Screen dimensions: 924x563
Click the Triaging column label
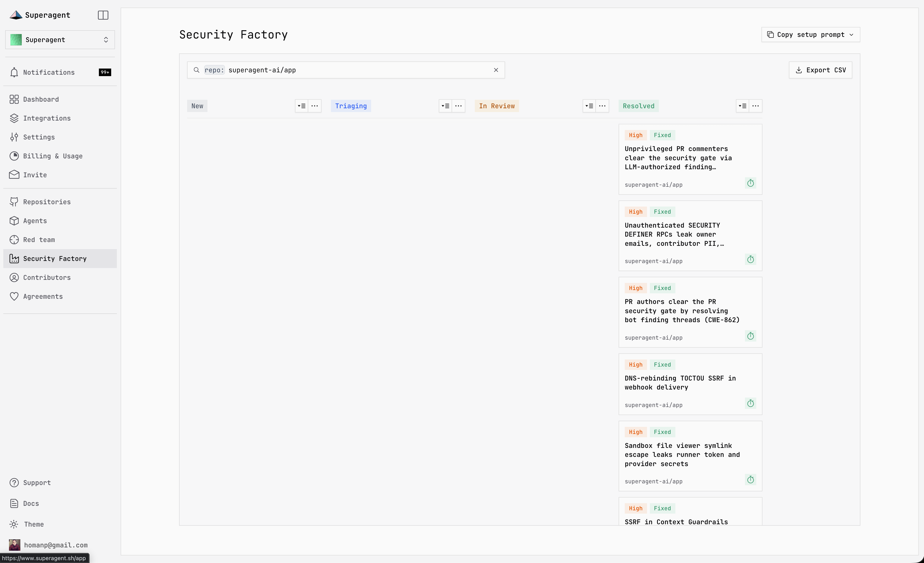tap(351, 106)
